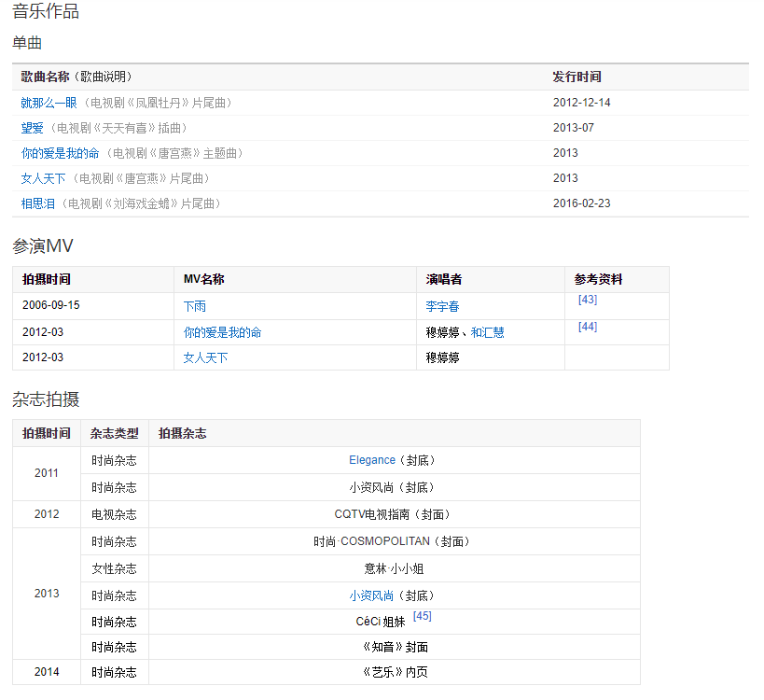764x700 pixels.
Task: Select 女人天下 link in the singles table
Action: coord(44,178)
